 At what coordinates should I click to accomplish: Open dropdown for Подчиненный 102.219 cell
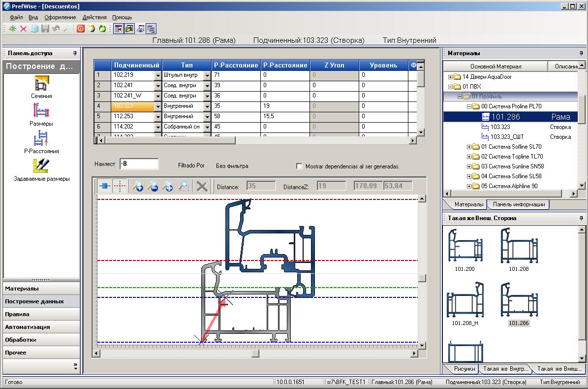coord(158,75)
